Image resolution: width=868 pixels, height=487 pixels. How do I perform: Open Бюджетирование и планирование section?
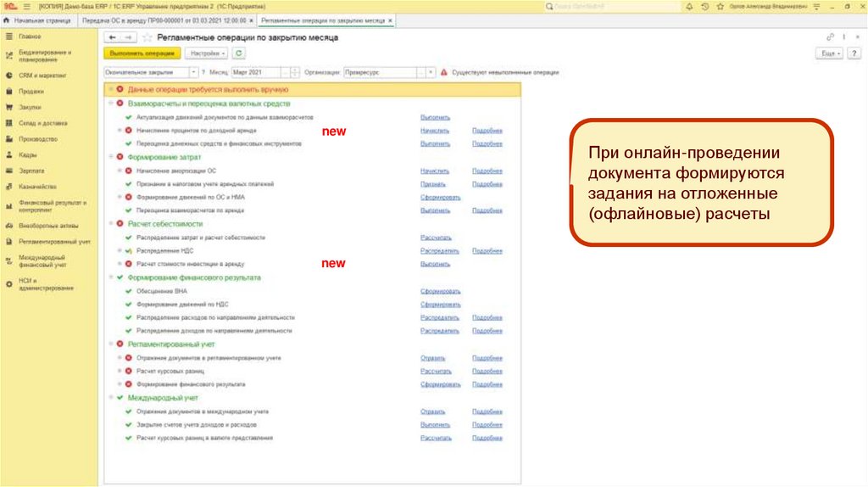click(x=45, y=55)
